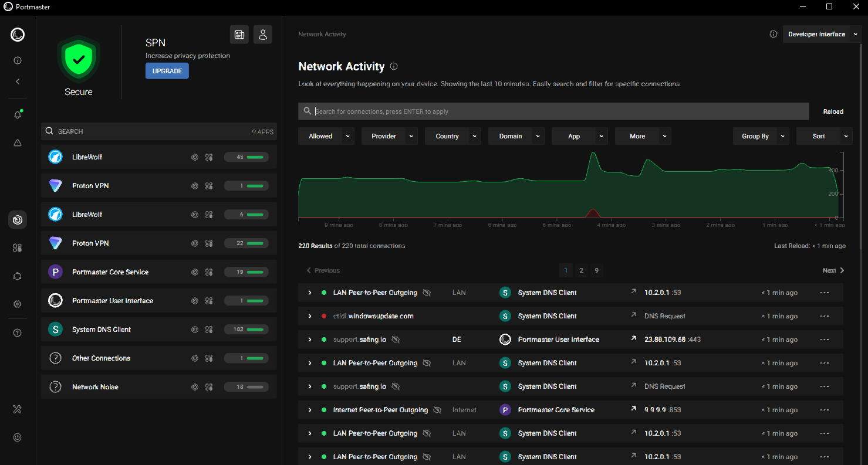
Task: Open the dropdown arrow next to Group By
Action: [x=783, y=136]
